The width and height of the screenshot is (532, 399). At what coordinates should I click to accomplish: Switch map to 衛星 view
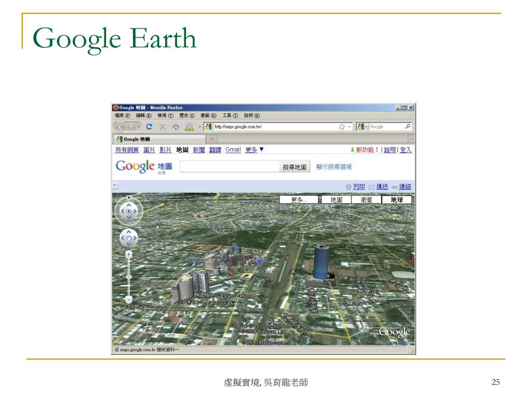pyautogui.click(x=366, y=200)
